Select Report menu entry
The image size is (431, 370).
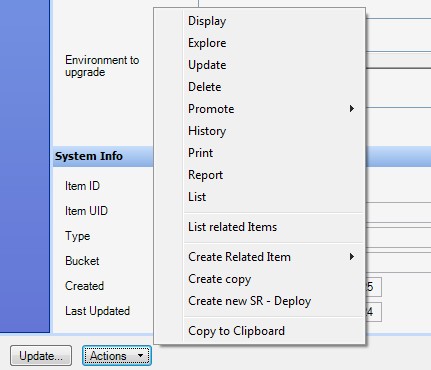point(259,175)
